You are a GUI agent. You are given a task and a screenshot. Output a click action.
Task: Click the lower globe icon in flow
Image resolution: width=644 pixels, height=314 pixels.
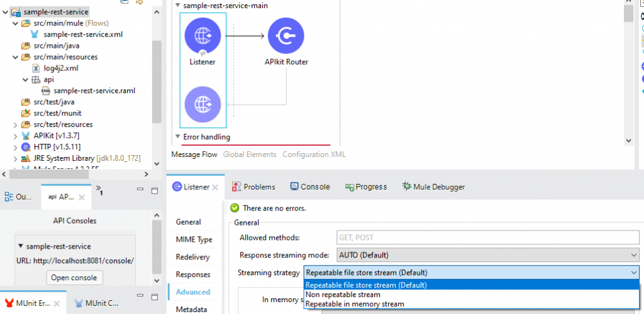pos(203,104)
